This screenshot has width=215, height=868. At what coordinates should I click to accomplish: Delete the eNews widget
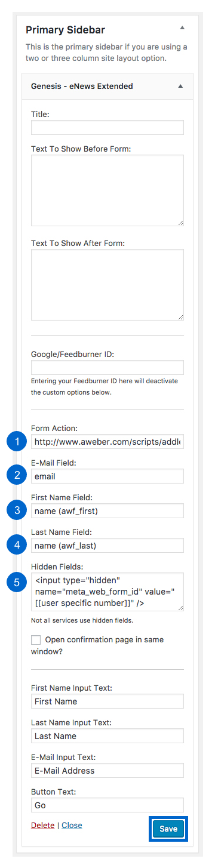[x=42, y=826]
